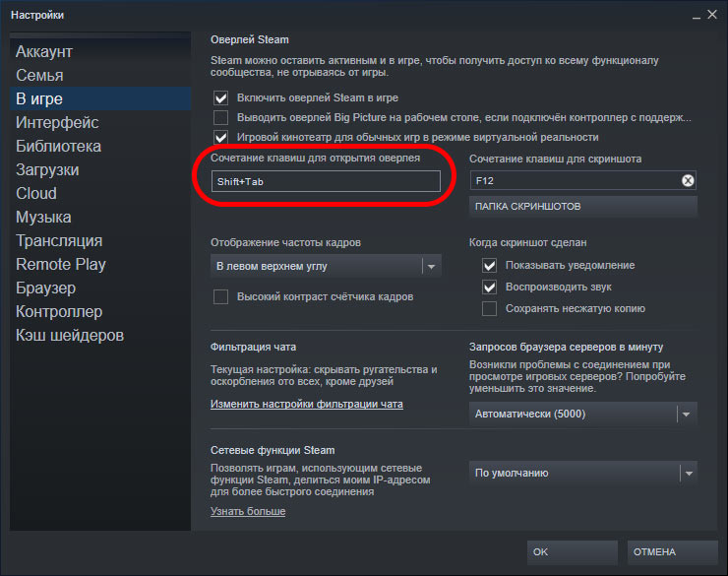Disable "Воспроизводить звук" checkbox
Viewport: 728px width, 576px height.
click(x=489, y=288)
